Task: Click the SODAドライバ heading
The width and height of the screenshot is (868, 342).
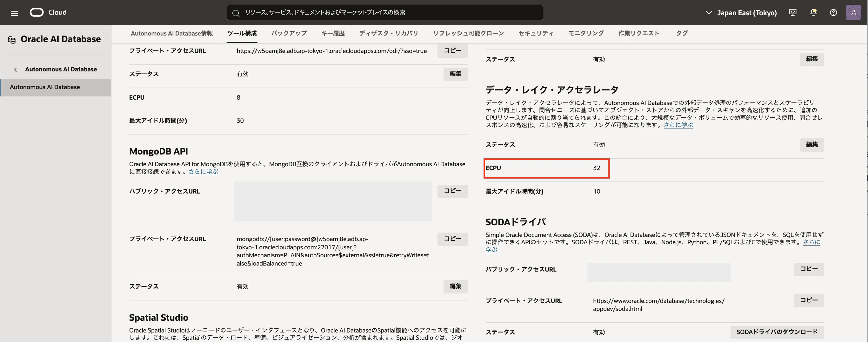Action: tap(516, 222)
